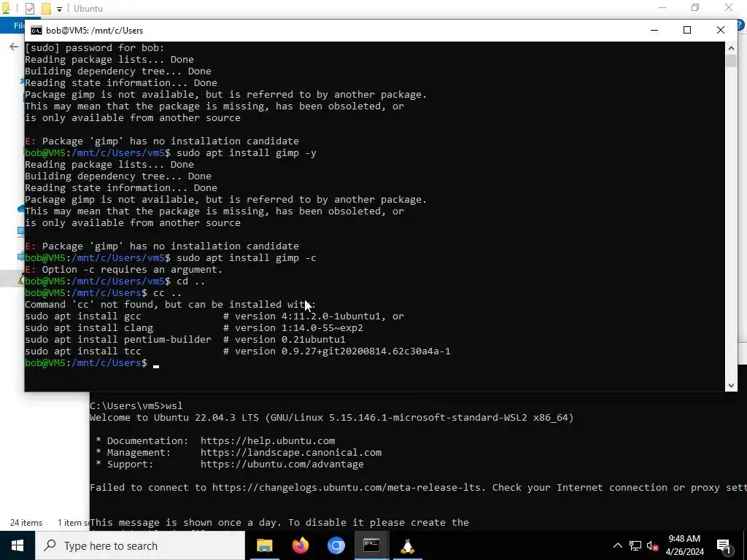Open the blue circle browser taskbar icon

336,545
